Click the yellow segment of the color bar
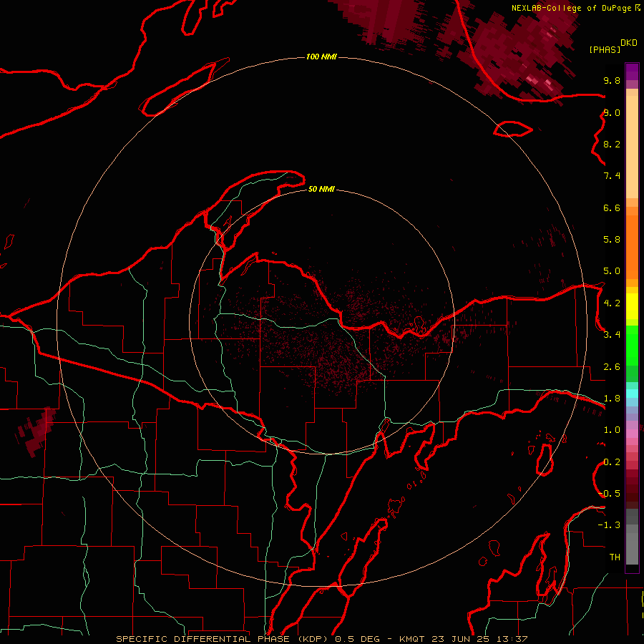This screenshot has height=644, width=644. (632, 306)
